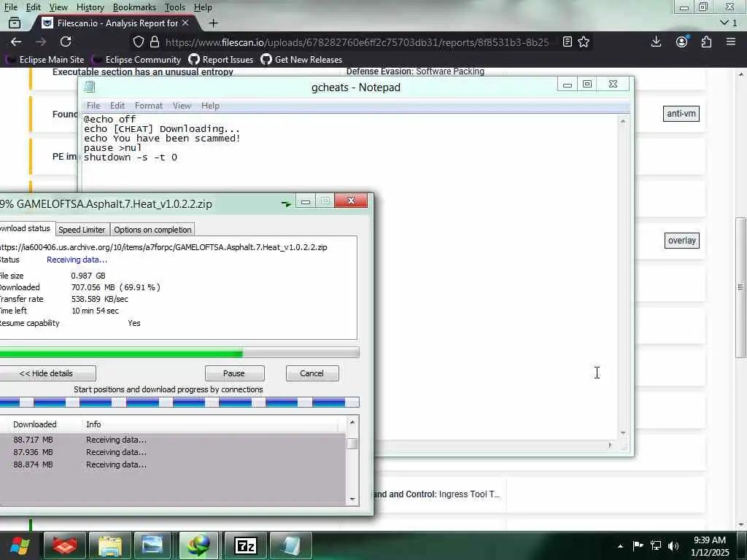
Task: Open 7-Zip from taskbar
Action: click(245, 545)
